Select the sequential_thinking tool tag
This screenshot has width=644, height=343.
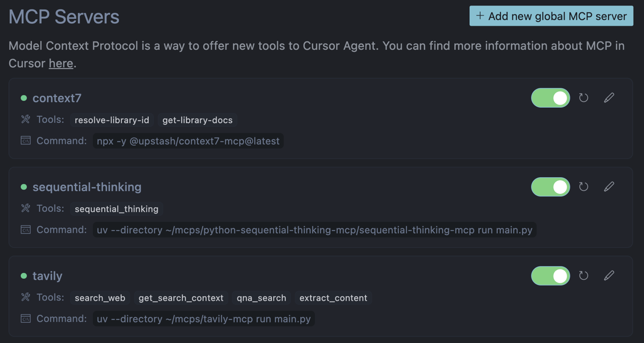[x=117, y=209]
